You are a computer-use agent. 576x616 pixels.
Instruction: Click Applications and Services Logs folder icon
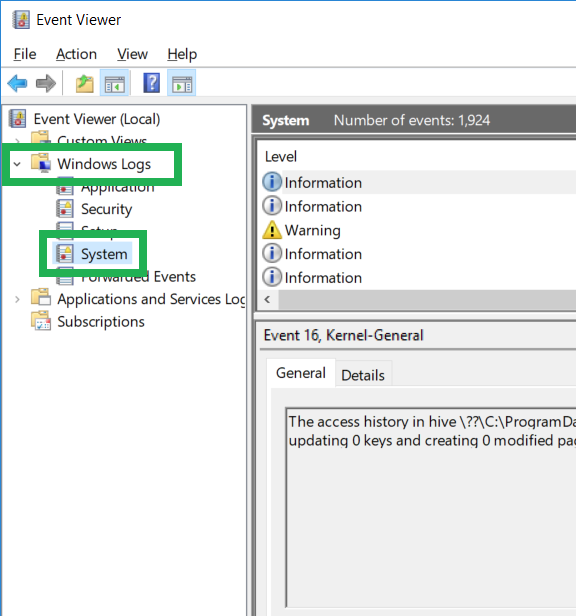pos(41,298)
